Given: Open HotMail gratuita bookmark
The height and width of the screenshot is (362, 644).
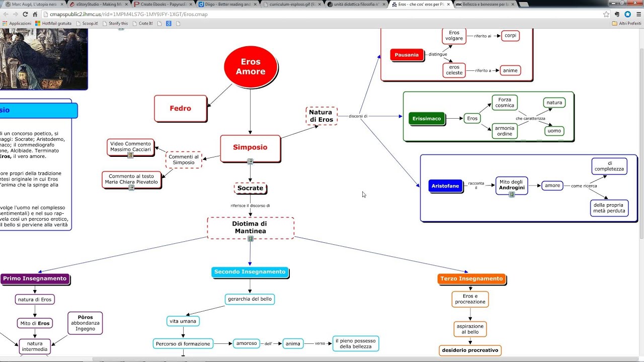Looking at the screenshot, I should [x=53, y=23].
